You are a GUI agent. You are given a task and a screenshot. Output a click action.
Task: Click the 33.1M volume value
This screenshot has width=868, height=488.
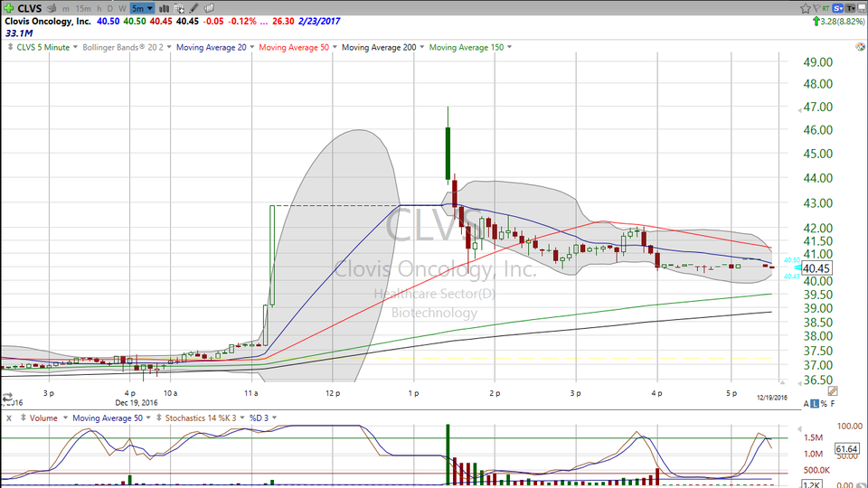pos(19,33)
